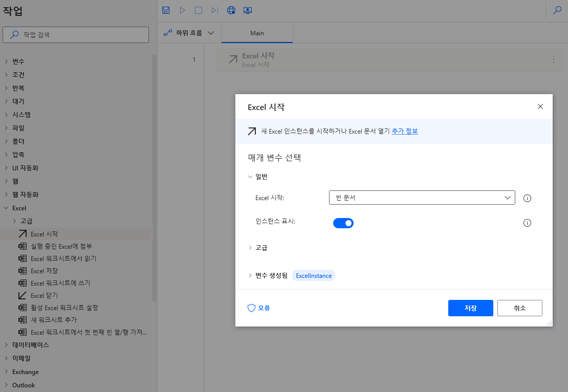Image resolution: width=568 pixels, height=392 pixels.
Task: Expand the 이메일 category
Action: tap(6, 358)
